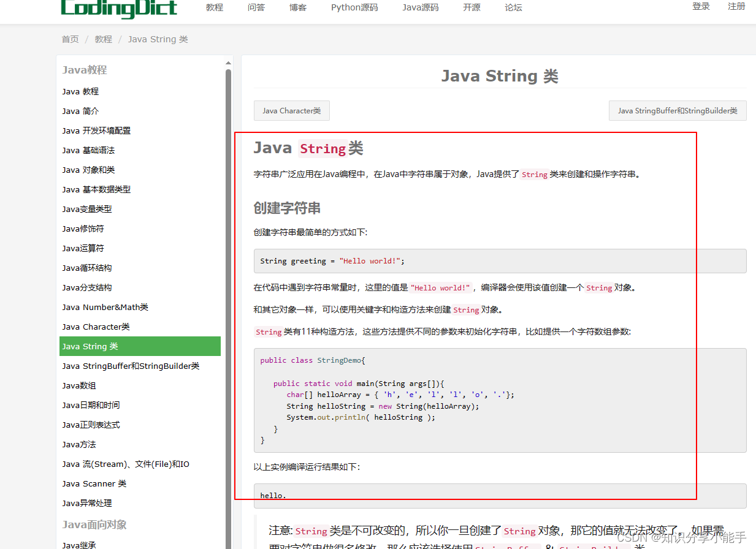
Task: Open 教程 from the breadcrumb trail
Action: click(104, 39)
